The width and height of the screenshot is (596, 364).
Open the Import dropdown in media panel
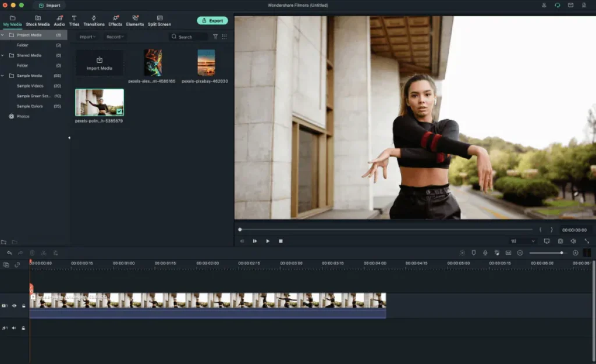click(87, 37)
